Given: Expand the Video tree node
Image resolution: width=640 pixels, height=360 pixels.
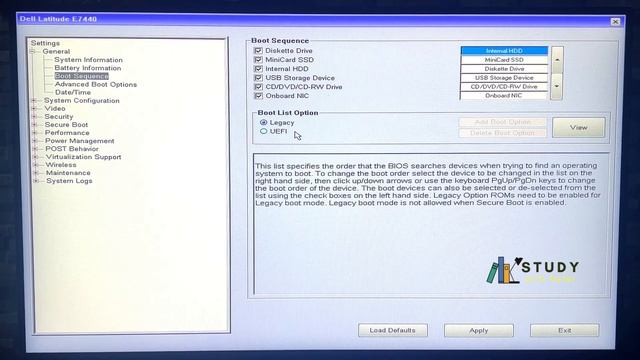Looking at the screenshot, I should coord(34,109).
